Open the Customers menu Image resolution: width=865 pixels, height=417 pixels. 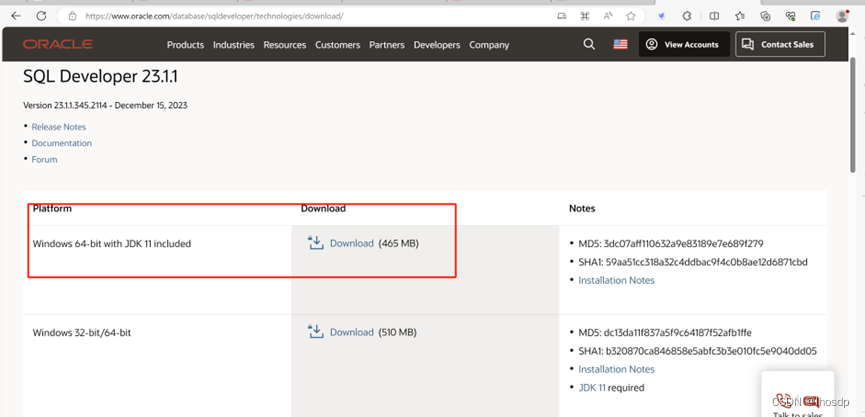click(338, 45)
